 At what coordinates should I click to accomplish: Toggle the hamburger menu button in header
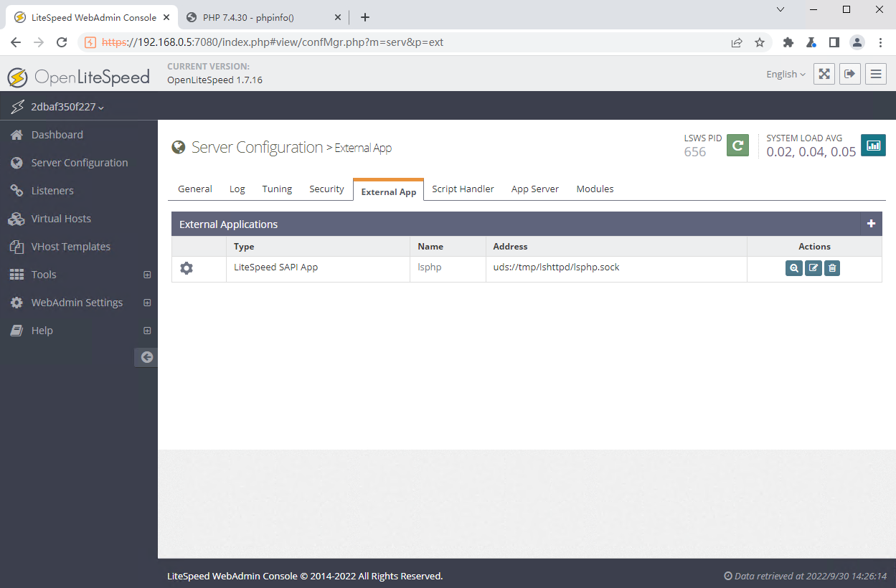point(876,74)
